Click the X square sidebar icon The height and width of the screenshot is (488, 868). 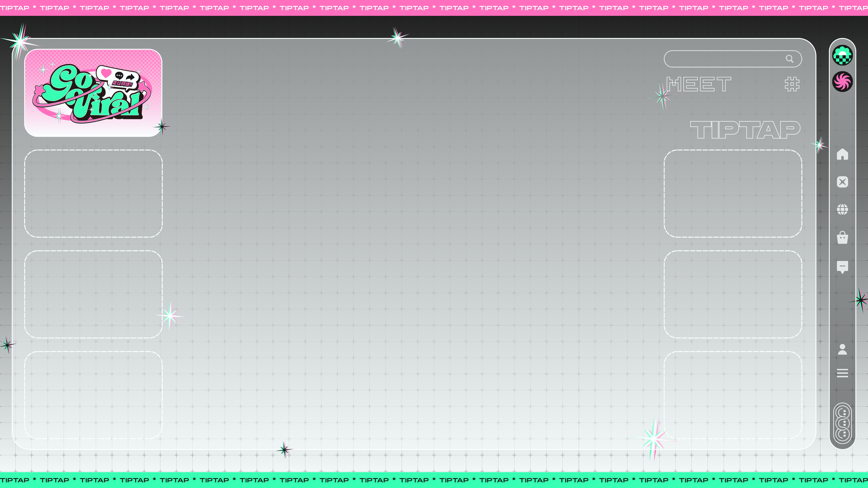tap(842, 182)
